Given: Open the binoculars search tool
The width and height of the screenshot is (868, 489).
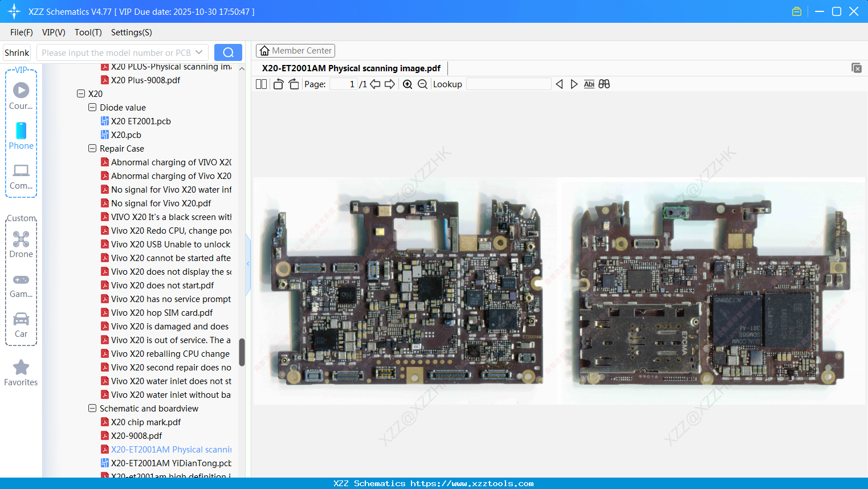Looking at the screenshot, I should [604, 84].
